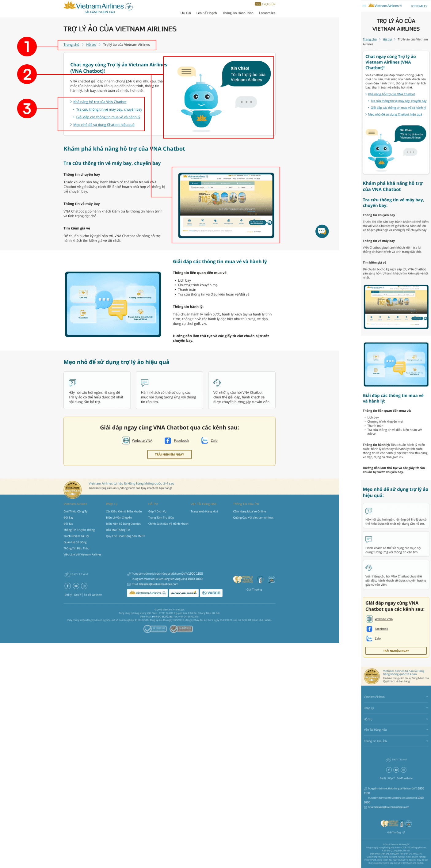The image size is (431, 868).
Task: Click 'Trang chủ' breadcrumb on desktop layout
Action: [71, 44]
